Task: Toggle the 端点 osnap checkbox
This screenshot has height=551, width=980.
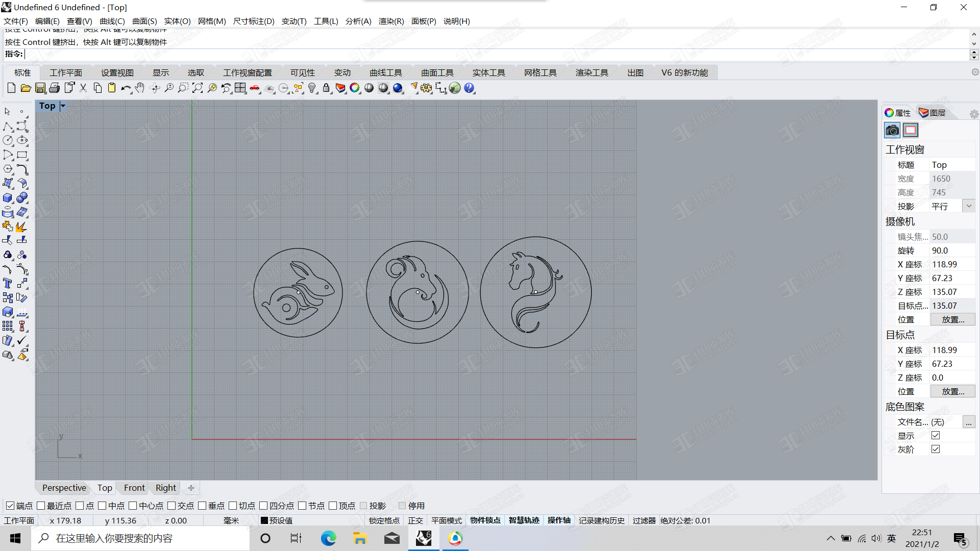Action: coord(10,506)
